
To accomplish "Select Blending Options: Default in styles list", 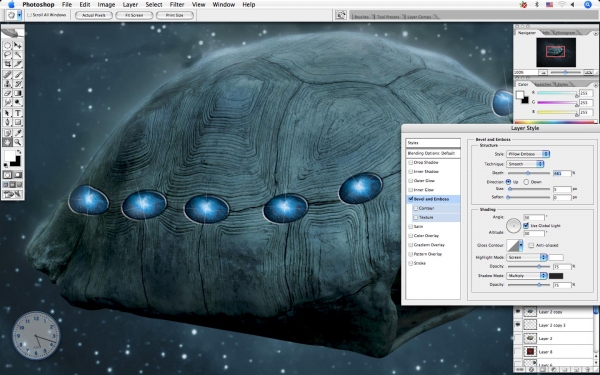I will [x=433, y=153].
